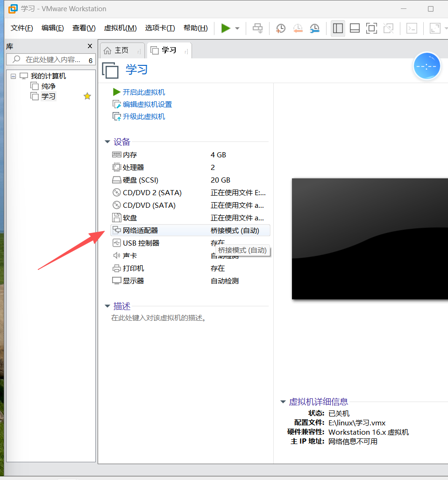
Task: Click the 显示器 display device icon
Action: coord(117,281)
